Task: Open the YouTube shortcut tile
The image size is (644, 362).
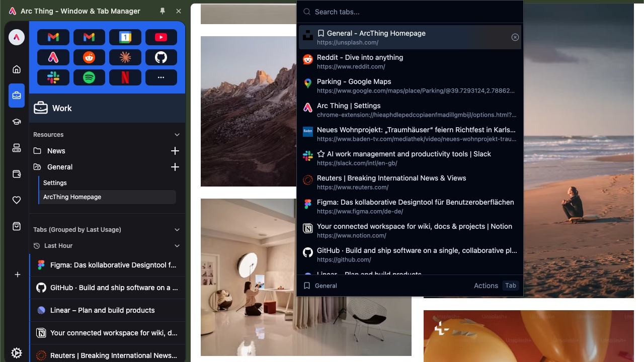Action: coord(161,37)
